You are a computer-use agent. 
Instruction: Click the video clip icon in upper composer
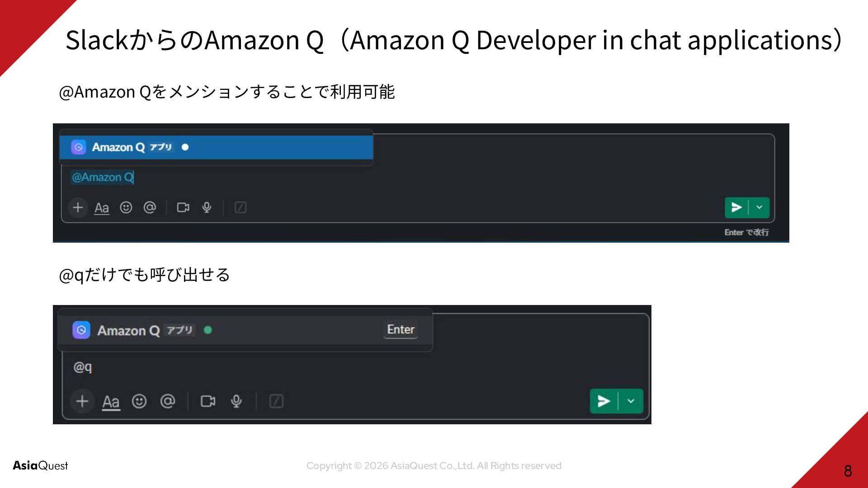(x=183, y=207)
